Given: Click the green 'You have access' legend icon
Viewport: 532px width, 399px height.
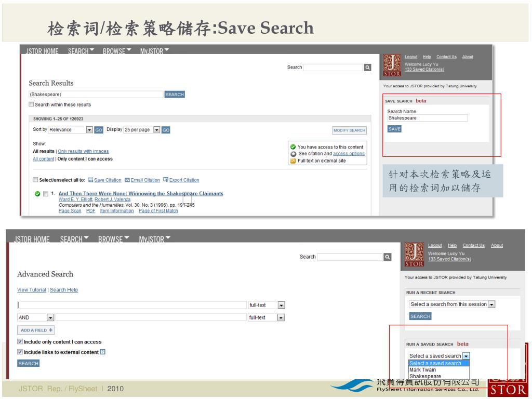Looking at the screenshot, I should point(293,147).
